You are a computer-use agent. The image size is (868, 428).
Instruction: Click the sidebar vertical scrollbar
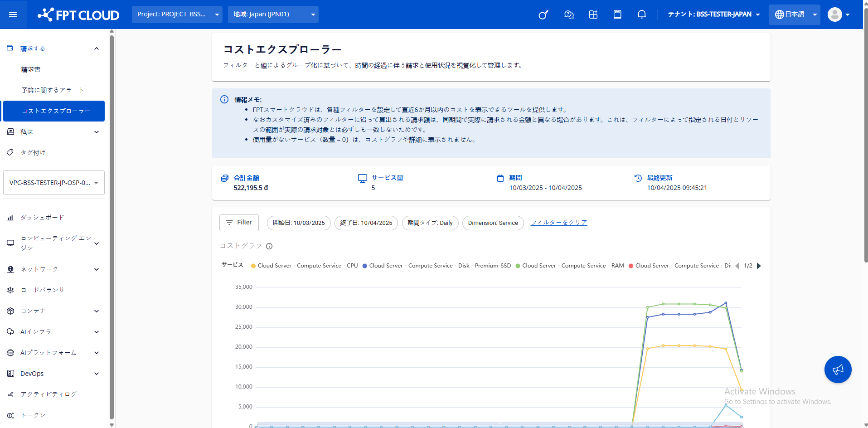coord(112,227)
